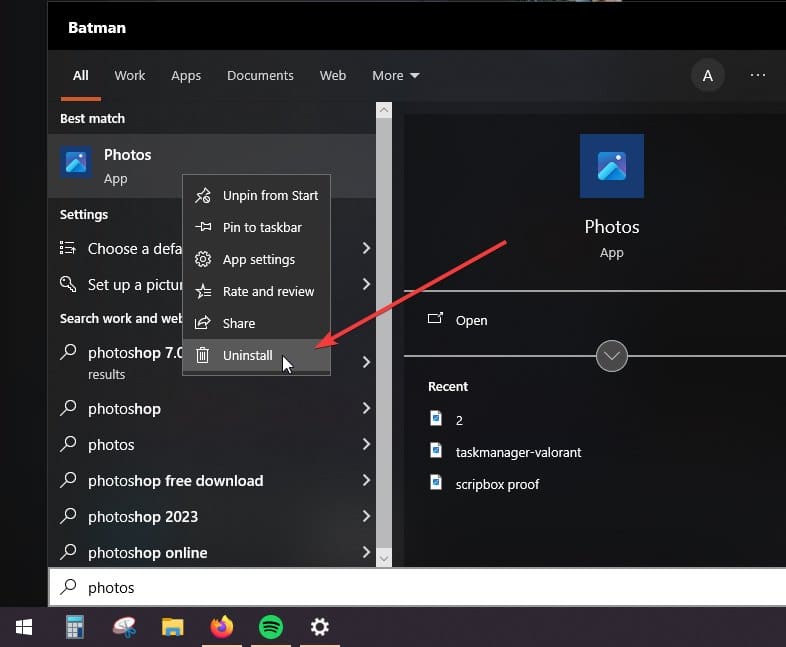Select the All search tab
Viewport: 786px width, 647px height.
[81, 76]
